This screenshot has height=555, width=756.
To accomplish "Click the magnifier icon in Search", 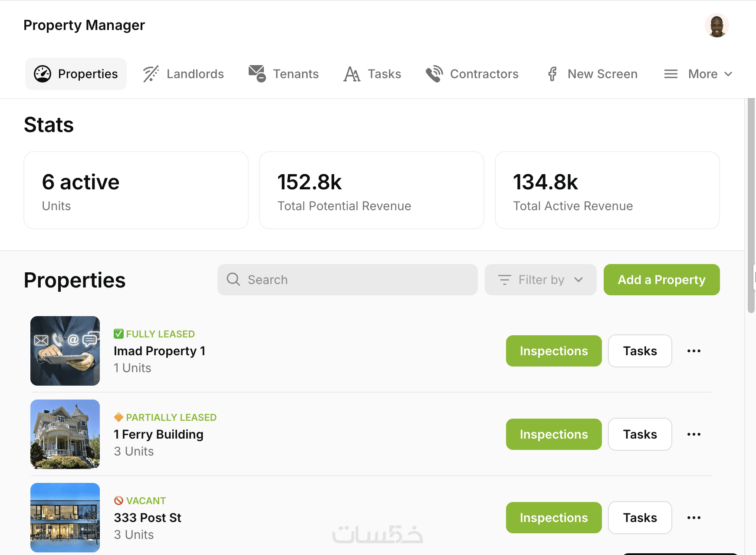I will (x=233, y=279).
